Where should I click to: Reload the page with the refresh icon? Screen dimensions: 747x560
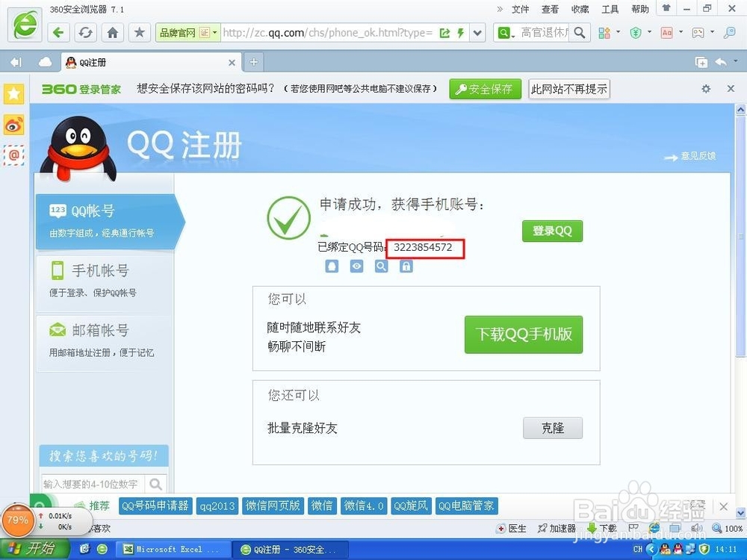tap(86, 32)
